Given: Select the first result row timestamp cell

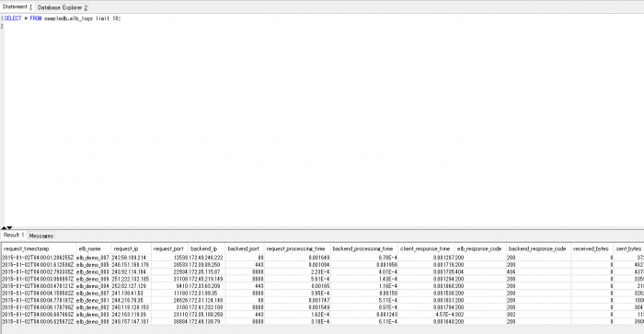Looking at the screenshot, I should pos(39,258).
